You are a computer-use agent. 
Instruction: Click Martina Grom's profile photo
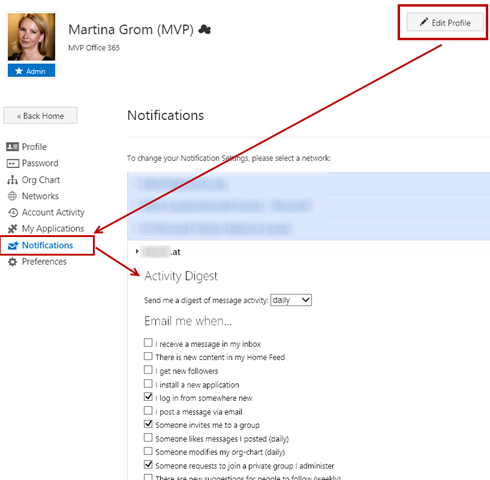pos(32,37)
